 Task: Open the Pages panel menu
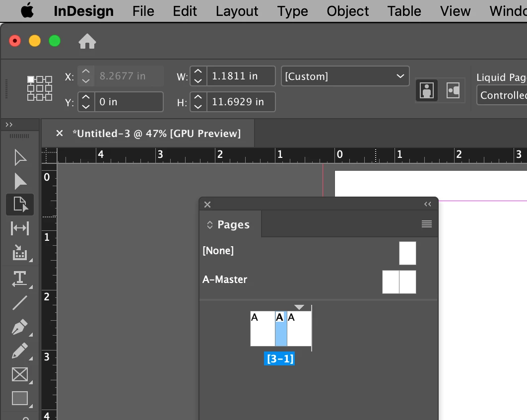[x=427, y=224]
